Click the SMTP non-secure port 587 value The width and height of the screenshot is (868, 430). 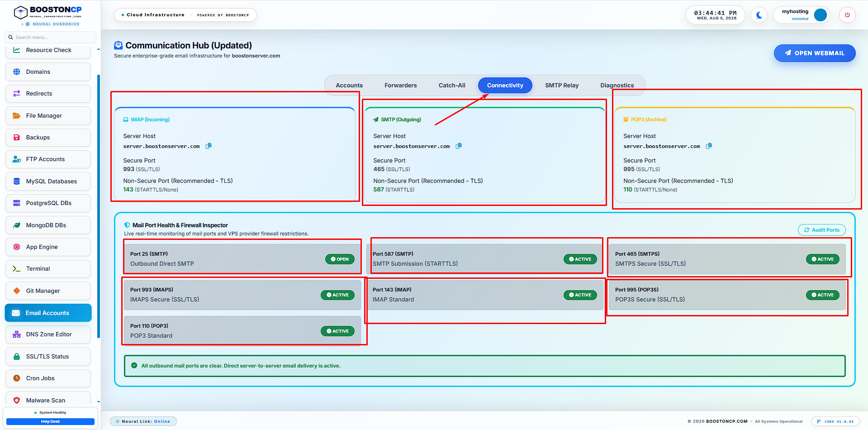coord(379,190)
